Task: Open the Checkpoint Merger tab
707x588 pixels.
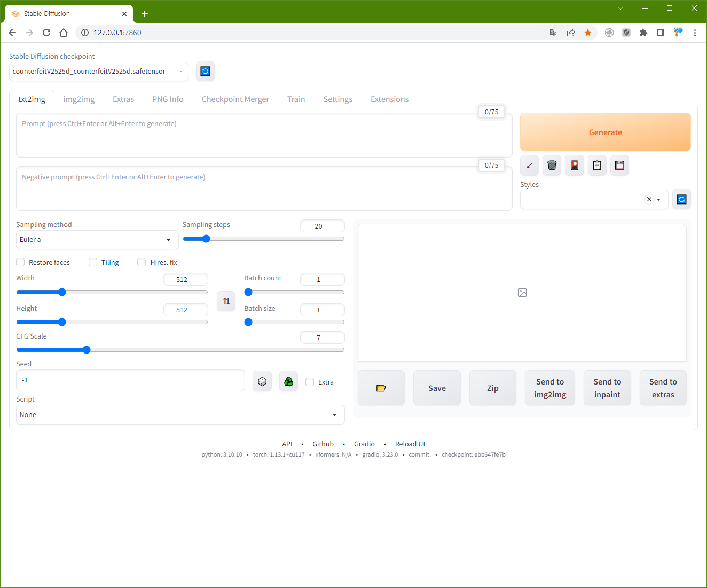Action: pos(235,99)
